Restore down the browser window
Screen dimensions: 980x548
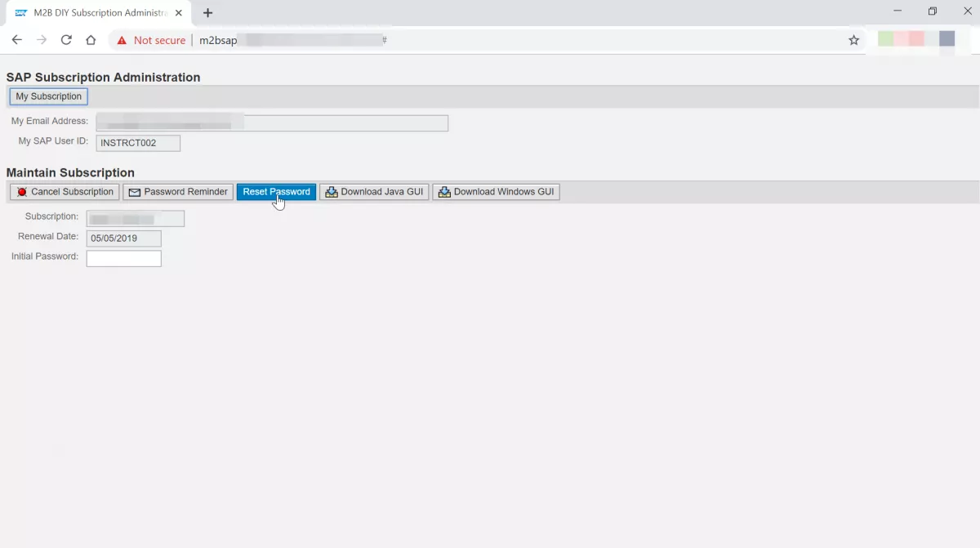click(933, 11)
